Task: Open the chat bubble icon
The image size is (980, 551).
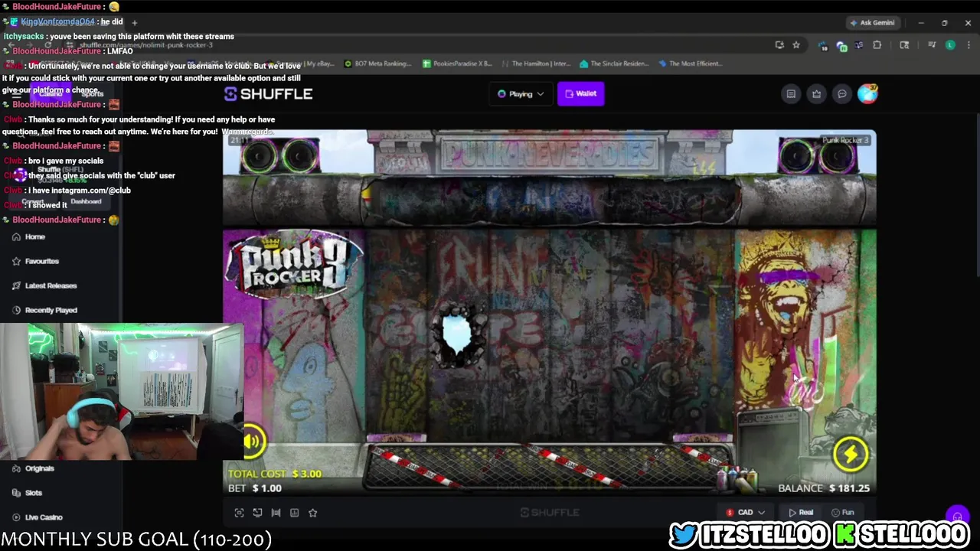Action: point(841,93)
